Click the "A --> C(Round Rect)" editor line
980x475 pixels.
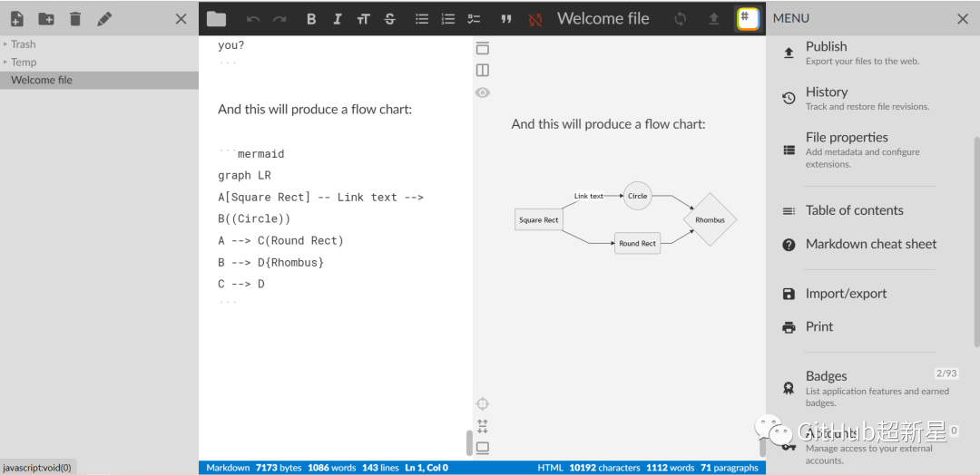click(280, 240)
